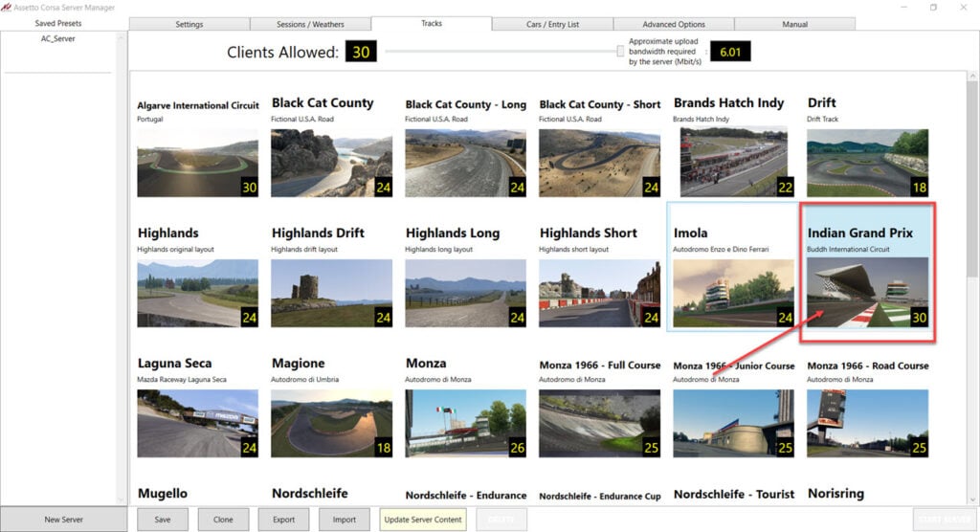
Task: Click the track list vertical scrollbar
Action: (x=972, y=181)
